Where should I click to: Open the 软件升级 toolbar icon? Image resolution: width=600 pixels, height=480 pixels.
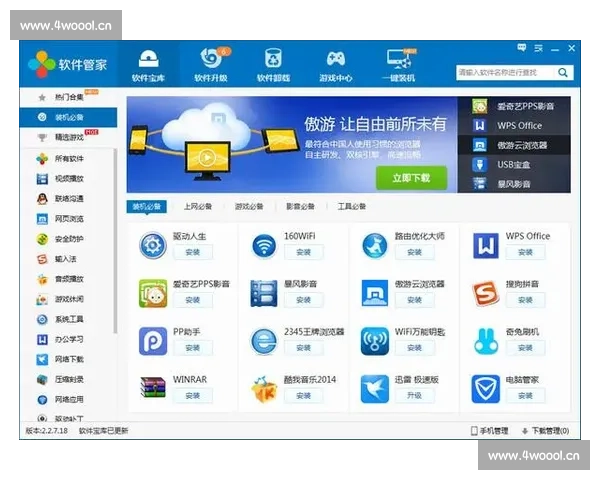pyautogui.click(x=211, y=58)
